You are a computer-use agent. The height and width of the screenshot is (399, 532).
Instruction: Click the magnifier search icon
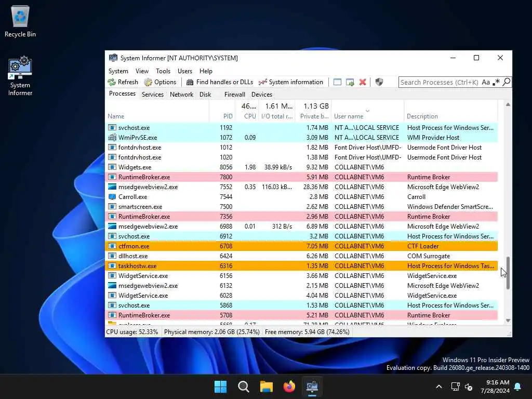506,82
